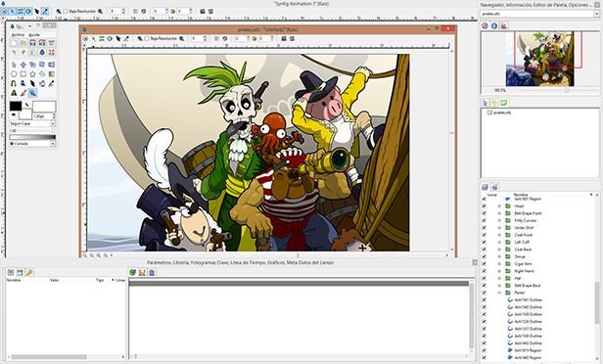Toggle visibility checkbox of Hat layer

tap(484, 278)
